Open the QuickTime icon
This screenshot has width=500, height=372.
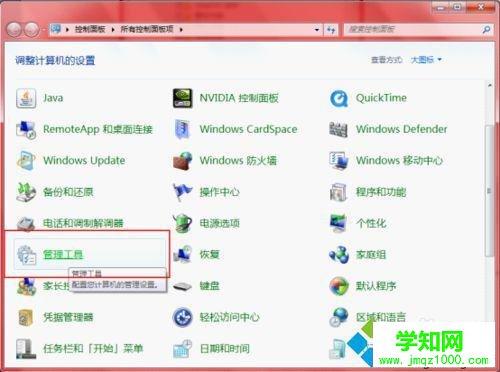[x=339, y=98]
